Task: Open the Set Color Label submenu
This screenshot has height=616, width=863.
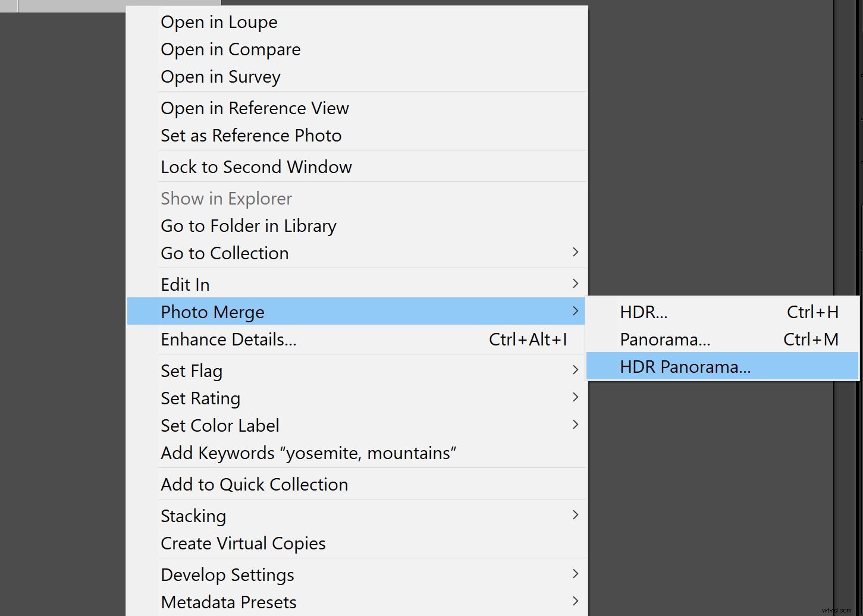Action: [x=220, y=425]
